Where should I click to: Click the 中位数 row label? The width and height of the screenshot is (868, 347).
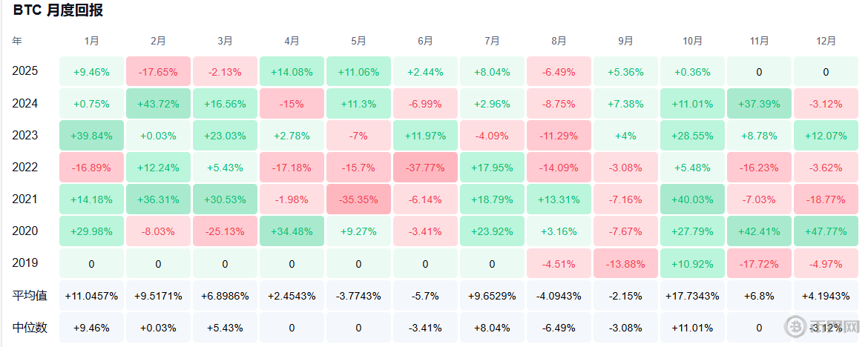30,327
